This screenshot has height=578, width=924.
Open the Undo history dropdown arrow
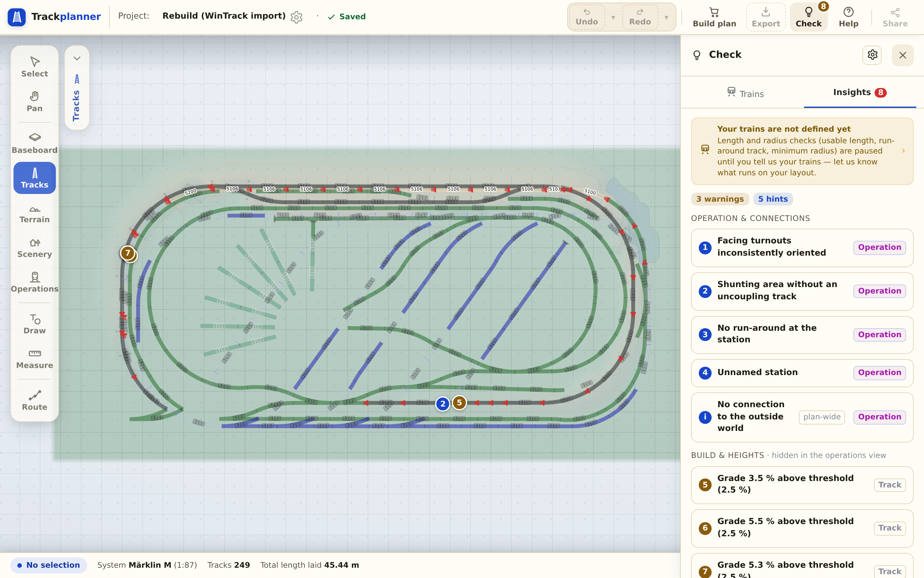pos(613,18)
